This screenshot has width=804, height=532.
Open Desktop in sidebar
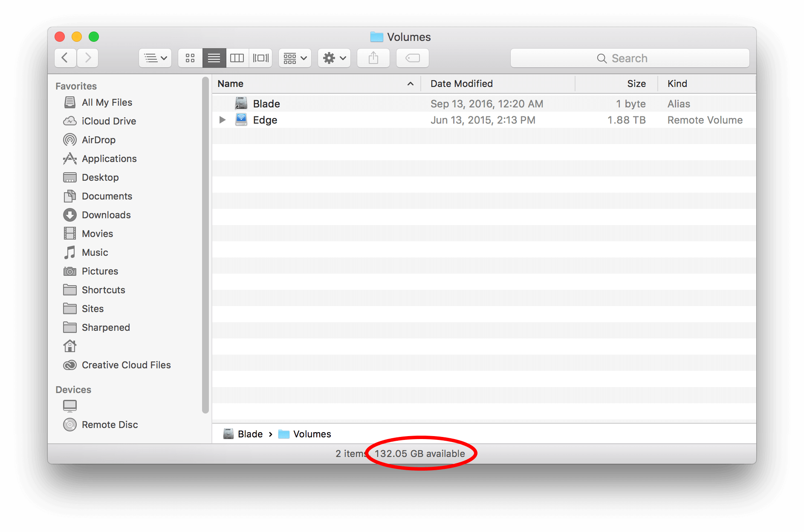[91, 177]
